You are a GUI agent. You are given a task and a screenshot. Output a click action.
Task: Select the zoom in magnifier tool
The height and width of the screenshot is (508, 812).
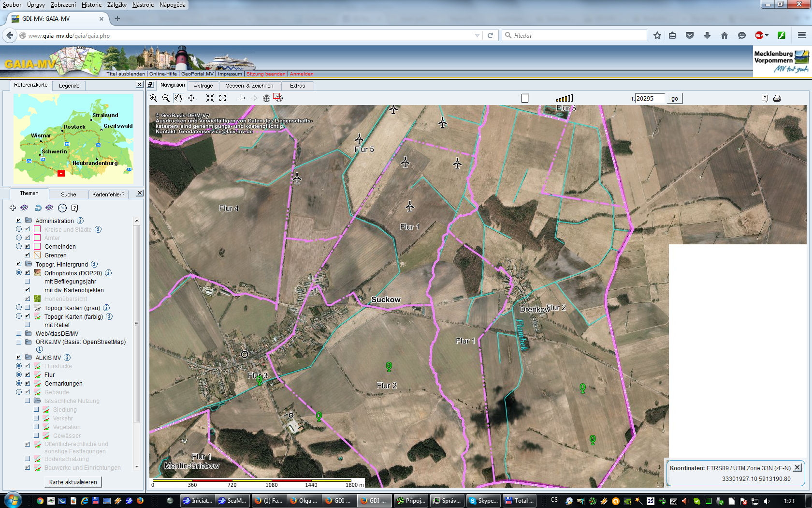pyautogui.click(x=153, y=98)
